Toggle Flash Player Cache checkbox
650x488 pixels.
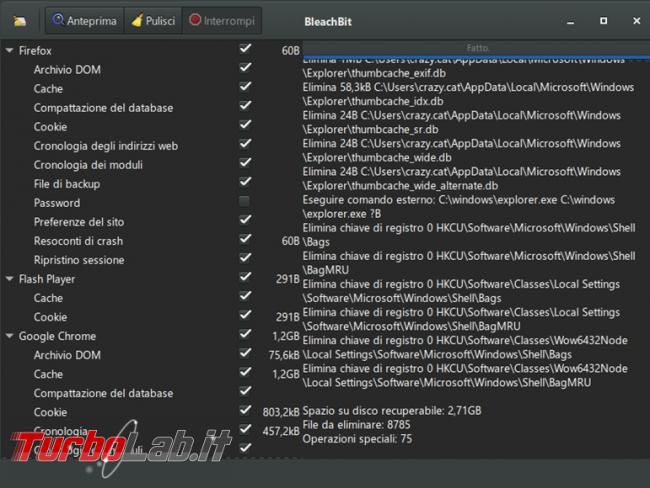[245, 296]
